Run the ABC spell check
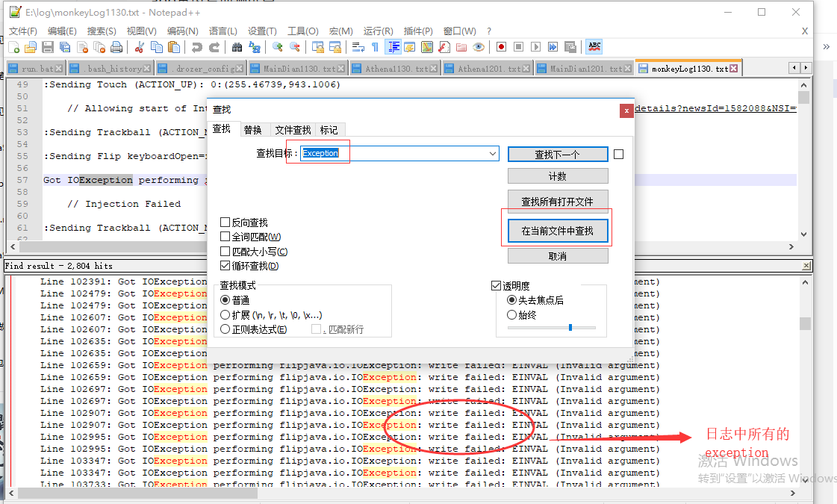This screenshot has height=504, width=837. click(594, 46)
